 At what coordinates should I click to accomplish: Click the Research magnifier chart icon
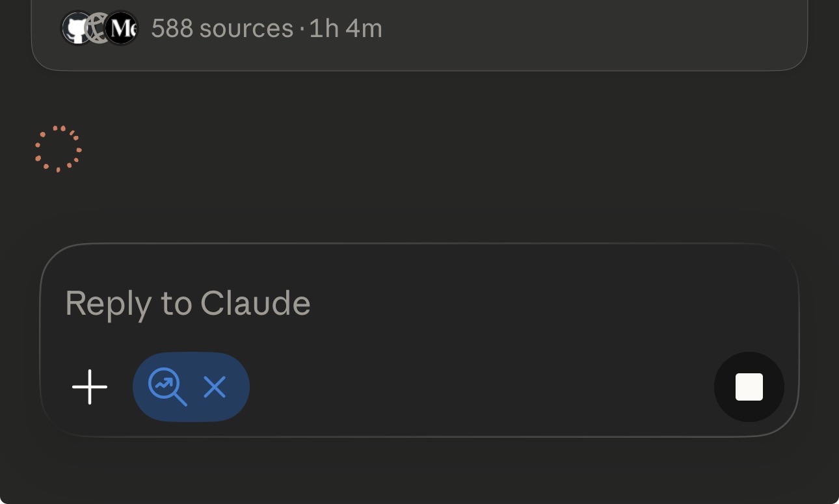pos(167,387)
